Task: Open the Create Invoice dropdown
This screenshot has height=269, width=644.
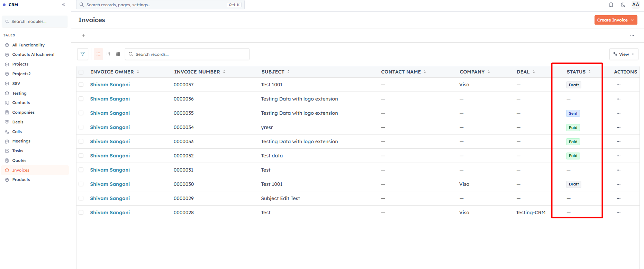Action: pyautogui.click(x=616, y=20)
